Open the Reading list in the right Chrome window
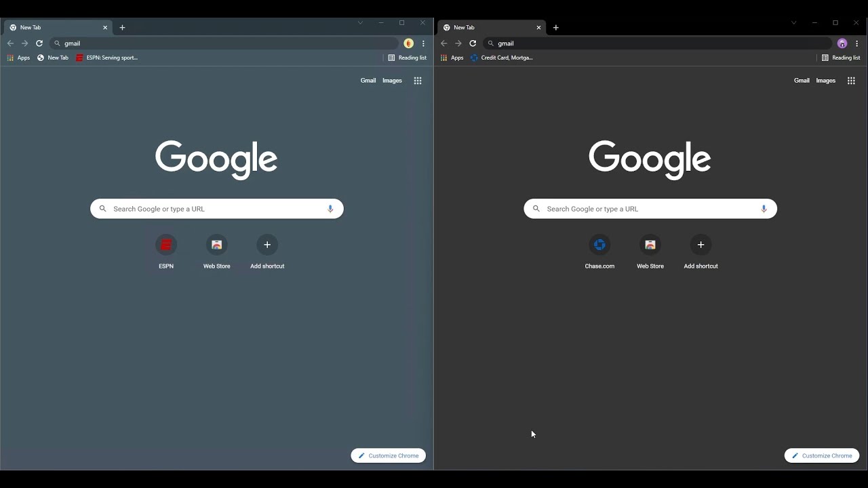Viewport: 868px width, 488px height. click(x=840, y=58)
